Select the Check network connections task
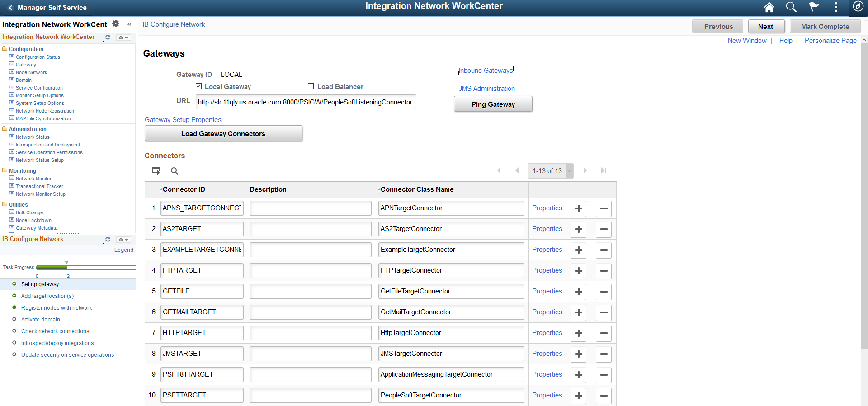Screen dimensions: 868x406 [x=55, y=331]
